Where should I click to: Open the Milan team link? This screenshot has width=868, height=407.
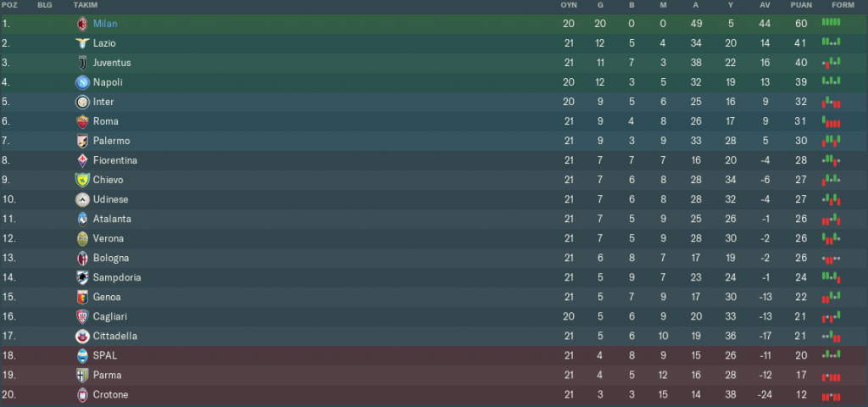[x=105, y=24]
